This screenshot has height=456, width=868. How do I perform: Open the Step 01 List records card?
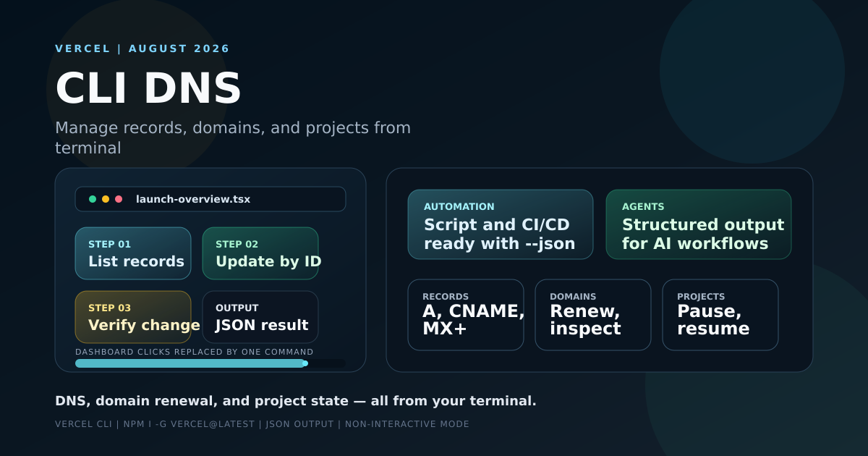tap(133, 253)
